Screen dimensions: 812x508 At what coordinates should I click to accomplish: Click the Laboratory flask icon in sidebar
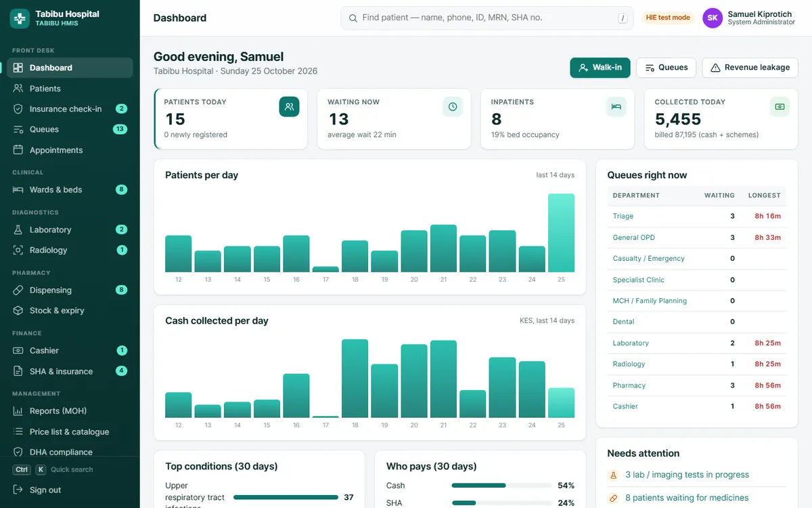tap(18, 230)
